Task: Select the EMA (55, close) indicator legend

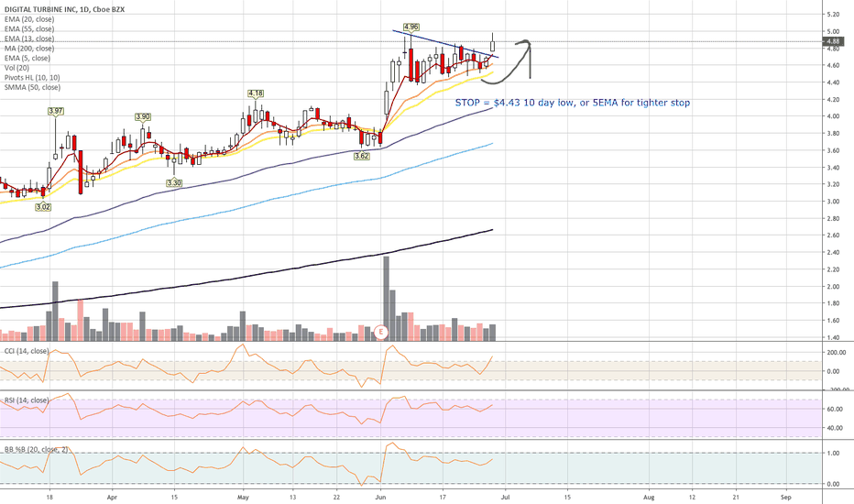Action: [x=29, y=29]
